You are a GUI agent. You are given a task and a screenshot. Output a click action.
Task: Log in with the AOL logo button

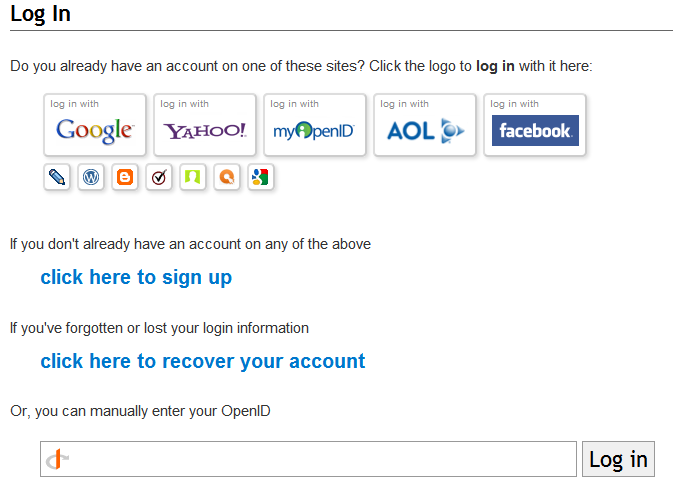pos(425,125)
